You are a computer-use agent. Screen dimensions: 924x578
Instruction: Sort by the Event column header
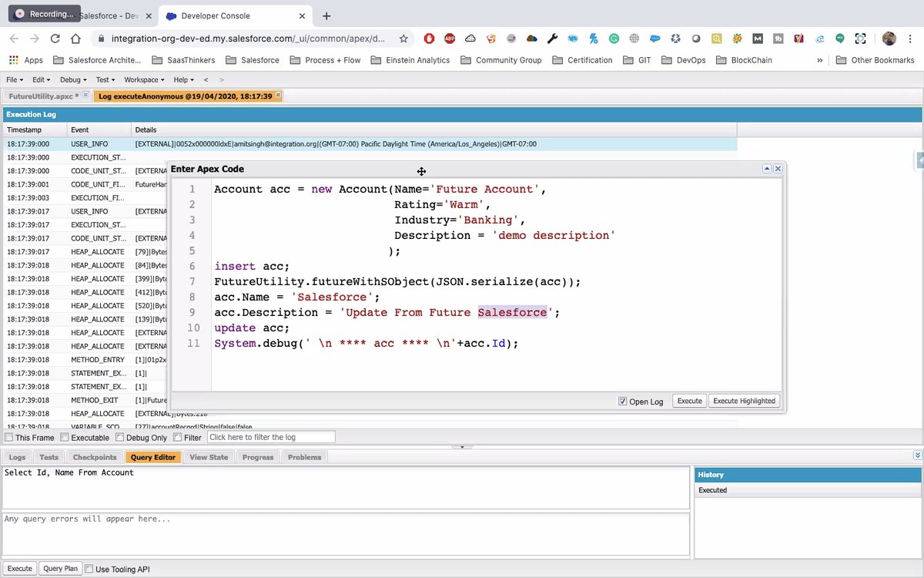click(99, 130)
